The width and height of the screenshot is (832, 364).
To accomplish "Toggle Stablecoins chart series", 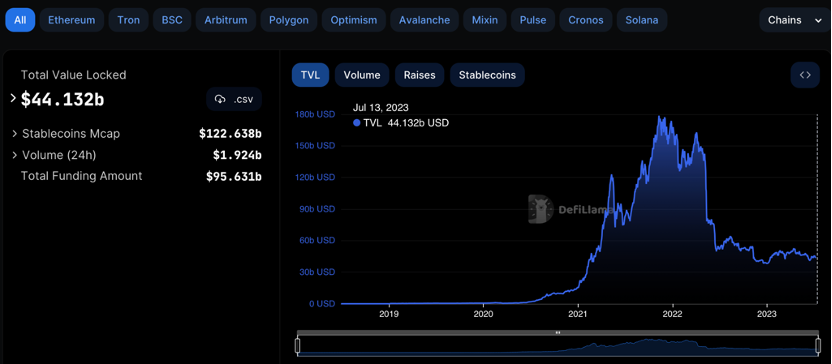I will tap(487, 75).
